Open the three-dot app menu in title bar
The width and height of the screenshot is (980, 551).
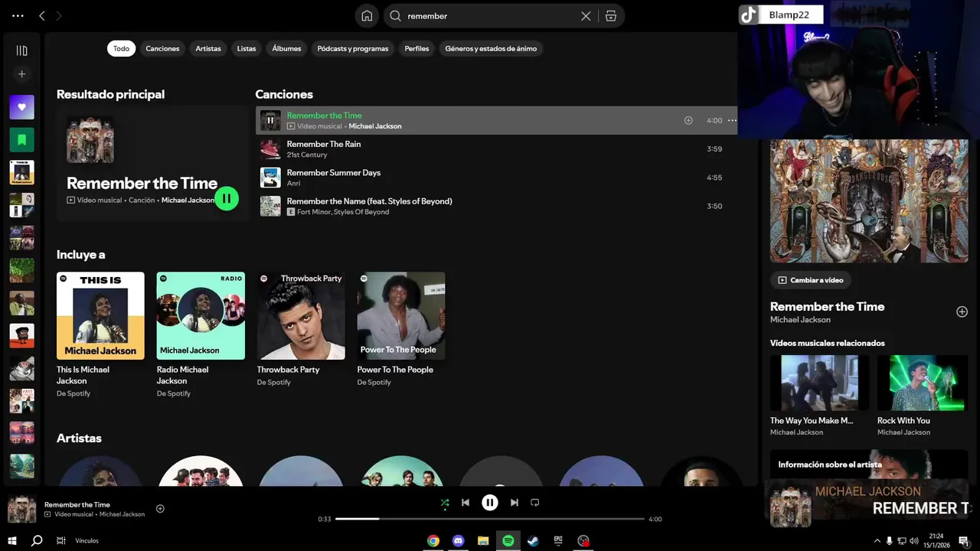coord(18,15)
